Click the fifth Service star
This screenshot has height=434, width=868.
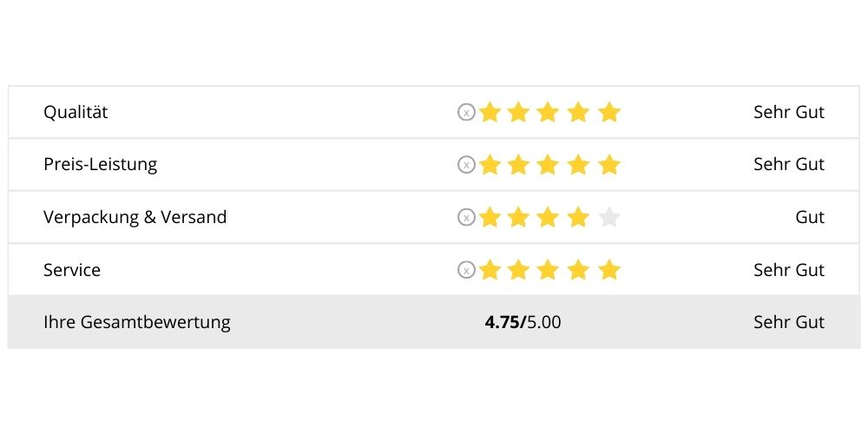click(609, 270)
